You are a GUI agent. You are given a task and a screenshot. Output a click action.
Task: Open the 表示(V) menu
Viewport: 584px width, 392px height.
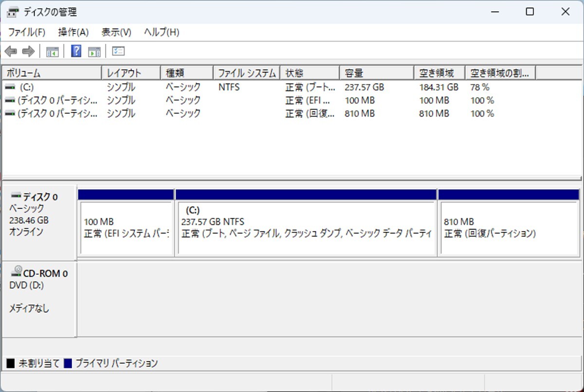point(115,32)
